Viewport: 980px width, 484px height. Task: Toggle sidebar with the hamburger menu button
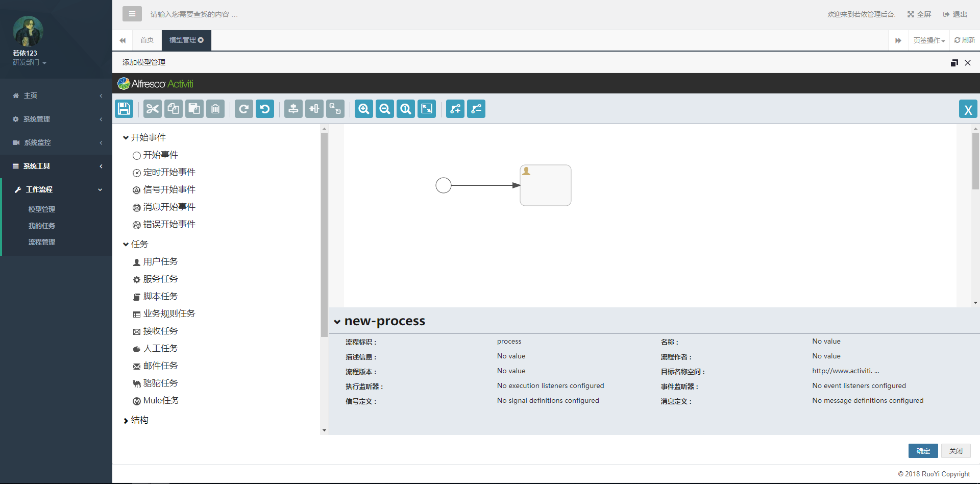point(132,14)
